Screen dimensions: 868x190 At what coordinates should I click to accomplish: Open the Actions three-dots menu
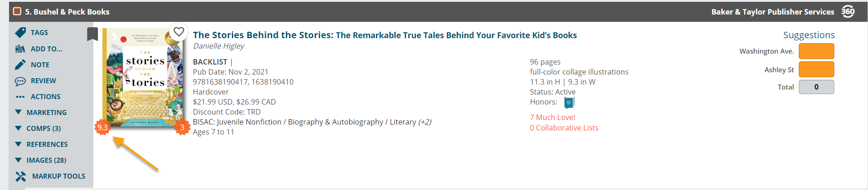click(x=20, y=97)
